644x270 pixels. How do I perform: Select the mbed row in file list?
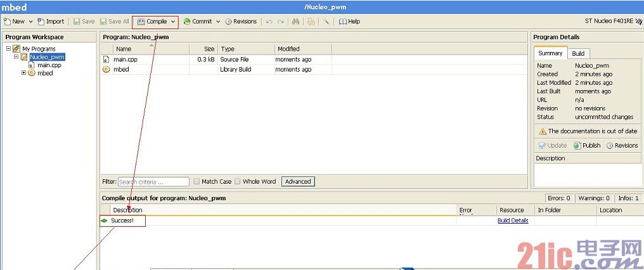314,70
